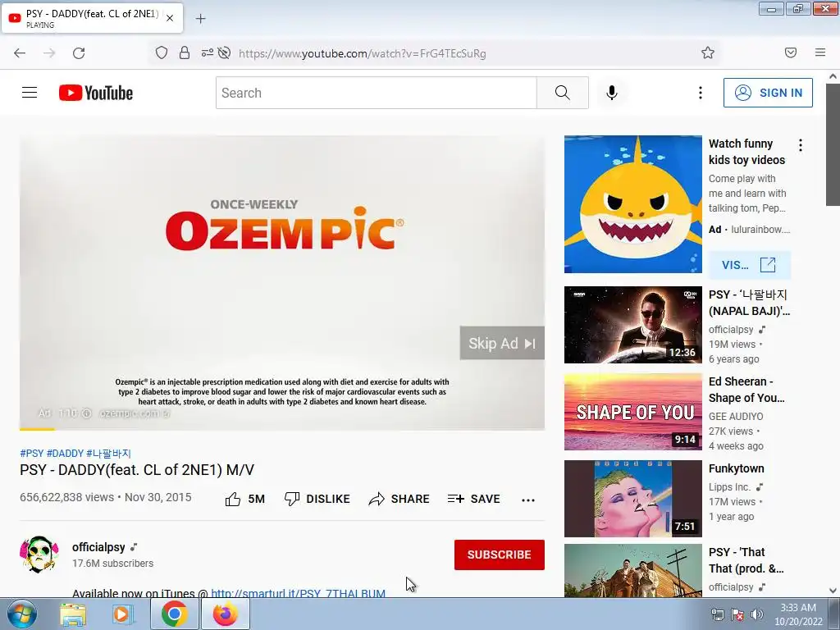
Task: Click the SIGN IN button
Action: coord(768,93)
